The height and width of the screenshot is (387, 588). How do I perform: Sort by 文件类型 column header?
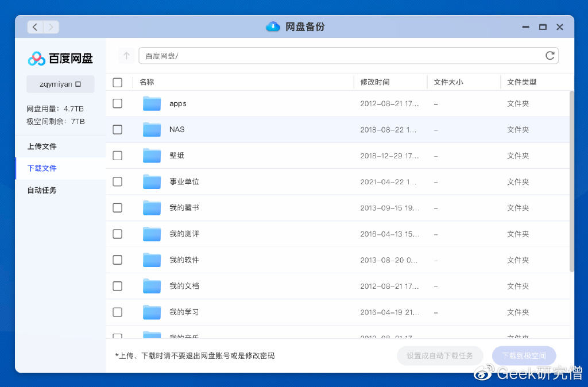521,82
